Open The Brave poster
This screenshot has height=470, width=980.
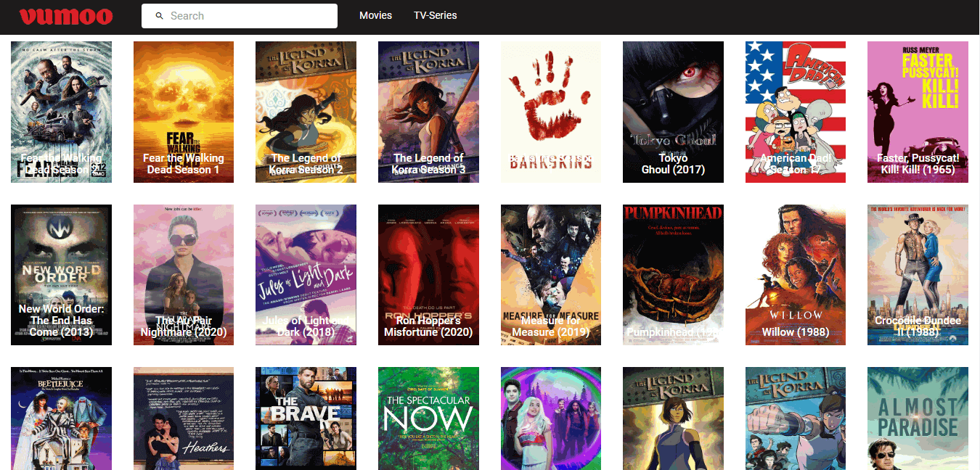pyautogui.click(x=306, y=419)
